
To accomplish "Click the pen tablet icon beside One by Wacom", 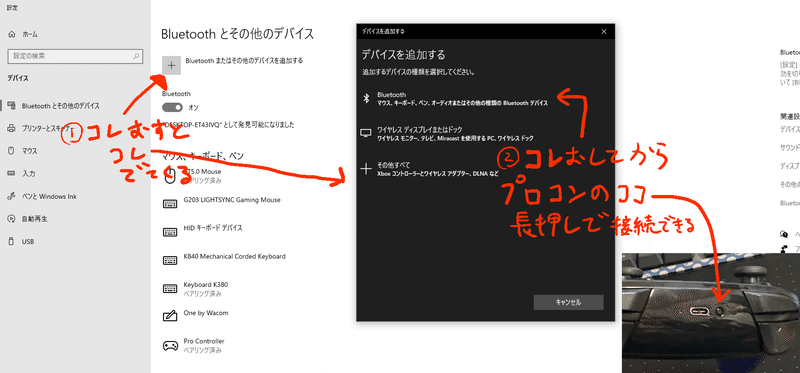I will click(170, 317).
